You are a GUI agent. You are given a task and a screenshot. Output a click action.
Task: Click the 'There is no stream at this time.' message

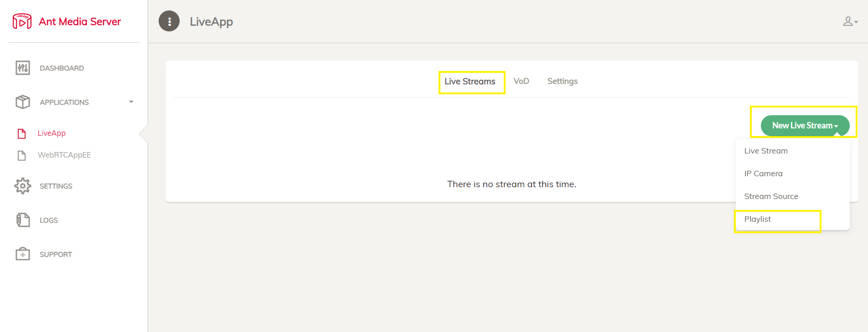pos(511,184)
